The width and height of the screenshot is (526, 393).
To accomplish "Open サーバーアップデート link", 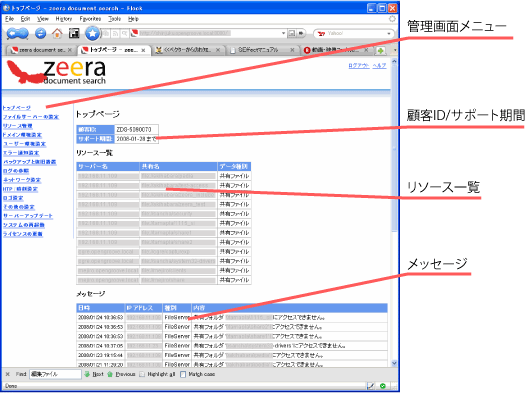I will point(28,216).
